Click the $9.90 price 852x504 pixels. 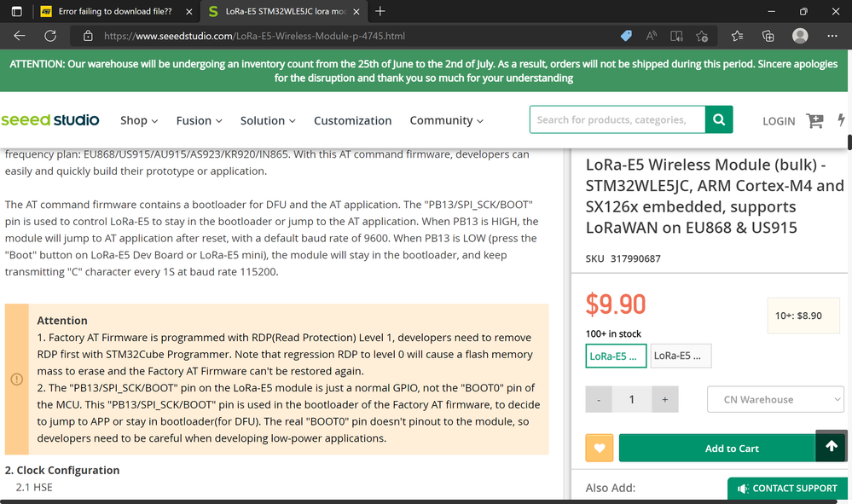[x=616, y=304]
